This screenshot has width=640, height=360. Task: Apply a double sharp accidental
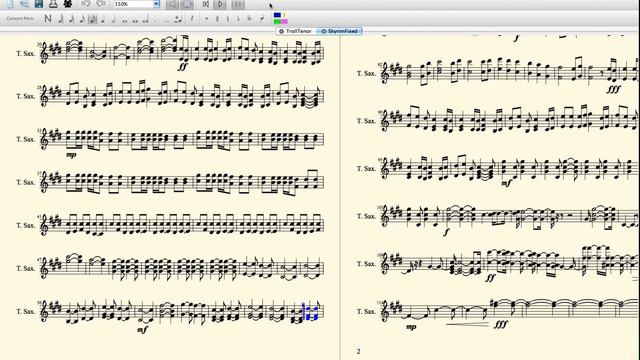(x=207, y=18)
